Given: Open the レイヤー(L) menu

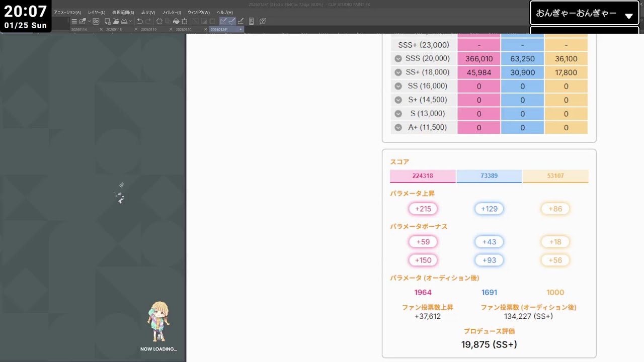Looking at the screenshot, I should pyautogui.click(x=97, y=12).
